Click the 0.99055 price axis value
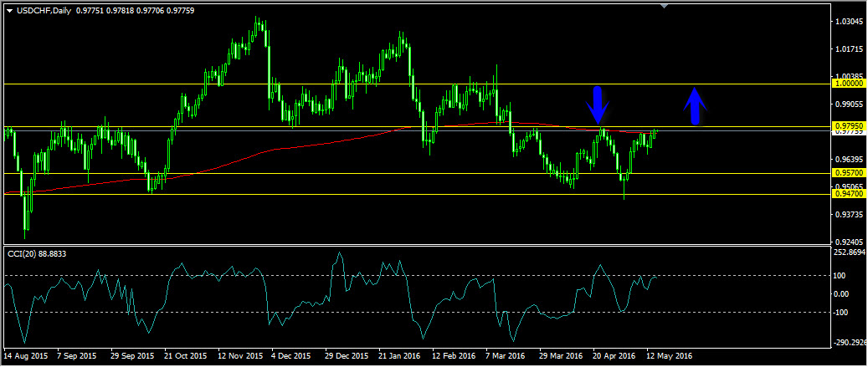Screen dimensions: 868x367 pos(850,104)
